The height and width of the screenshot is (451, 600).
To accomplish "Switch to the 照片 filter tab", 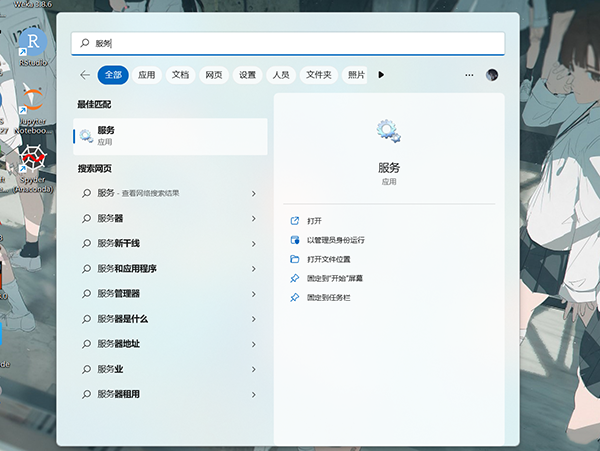I will [355, 75].
